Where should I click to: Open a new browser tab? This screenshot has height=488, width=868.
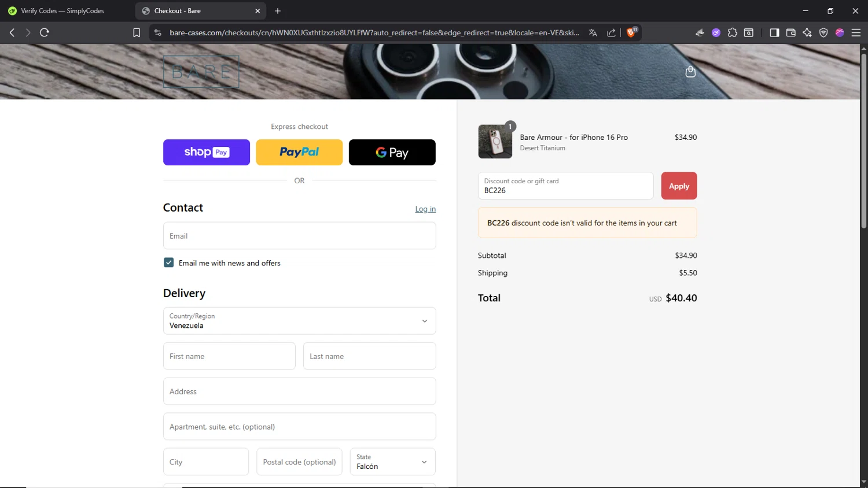click(x=278, y=11)
